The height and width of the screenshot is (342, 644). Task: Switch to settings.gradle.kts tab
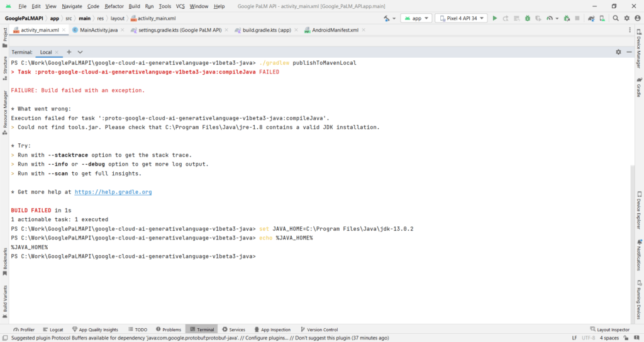(x=179, y=30)
